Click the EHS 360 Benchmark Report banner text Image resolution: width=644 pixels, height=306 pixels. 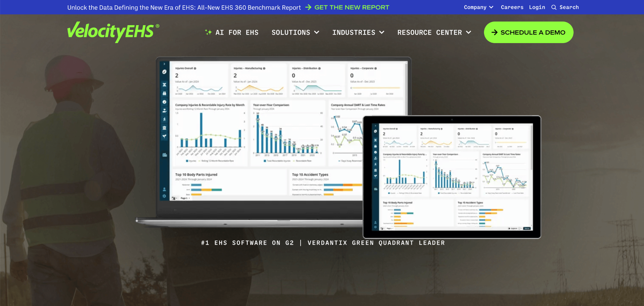[x=184, y=7]
